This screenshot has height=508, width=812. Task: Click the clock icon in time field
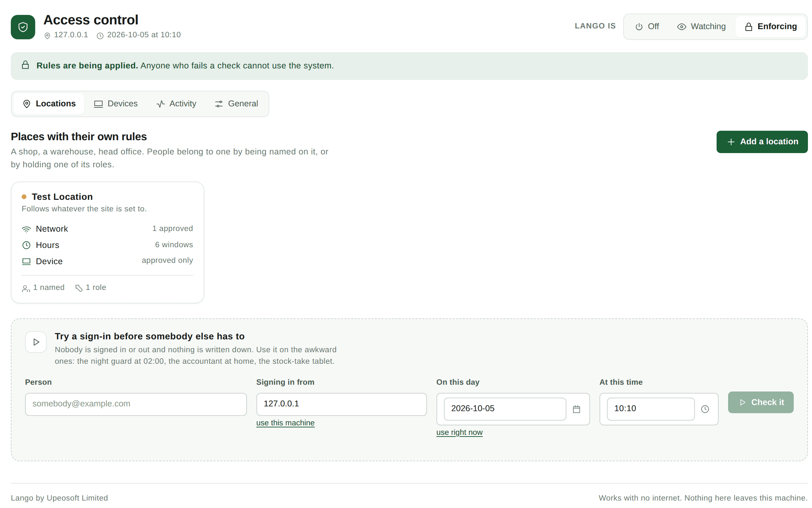[705, 409]
